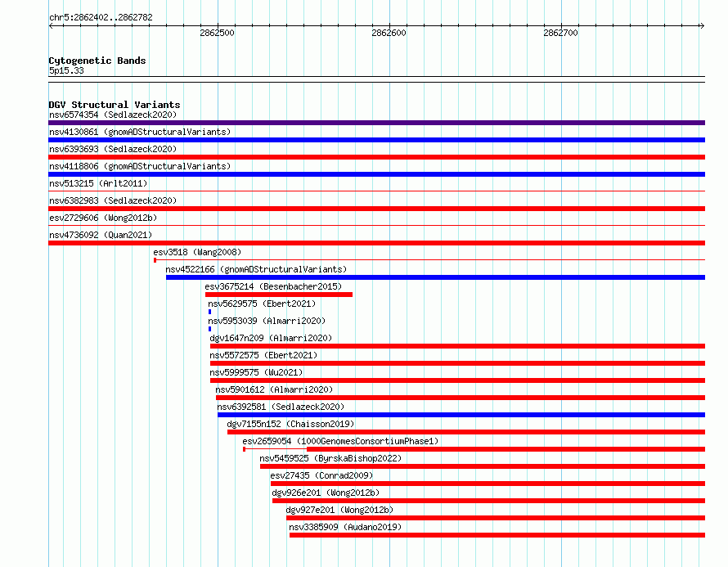
Task: Click the right arrow on the ruler
Action: (702, 25)
